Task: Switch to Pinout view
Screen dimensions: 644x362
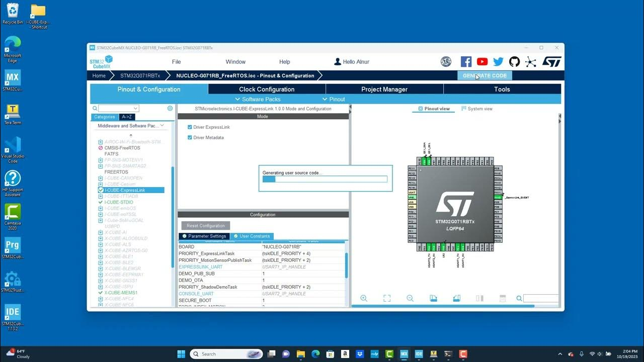Action: pos(434,109)
